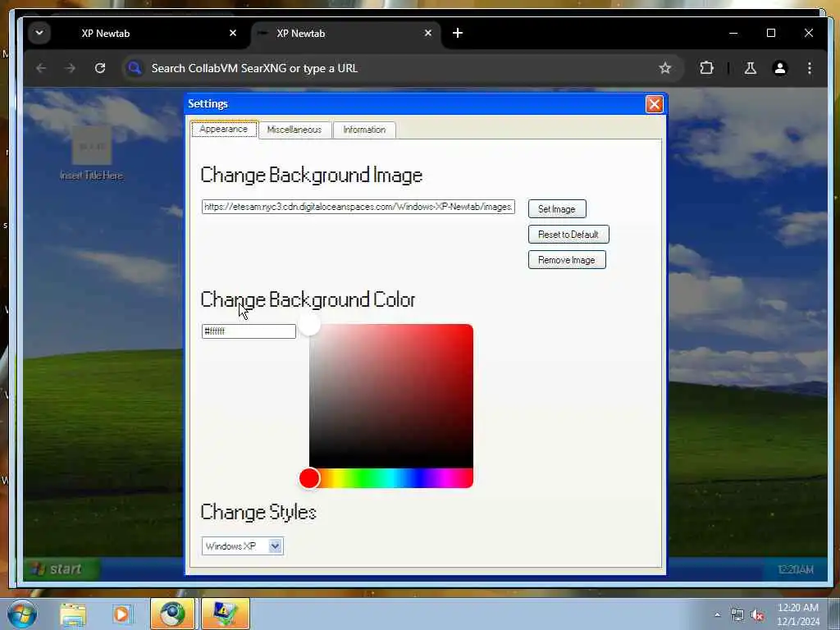Click the search magnifier icon in address bar
Image resolution: width=840 pixels, height=630 pixels.
tap(135, 68)
